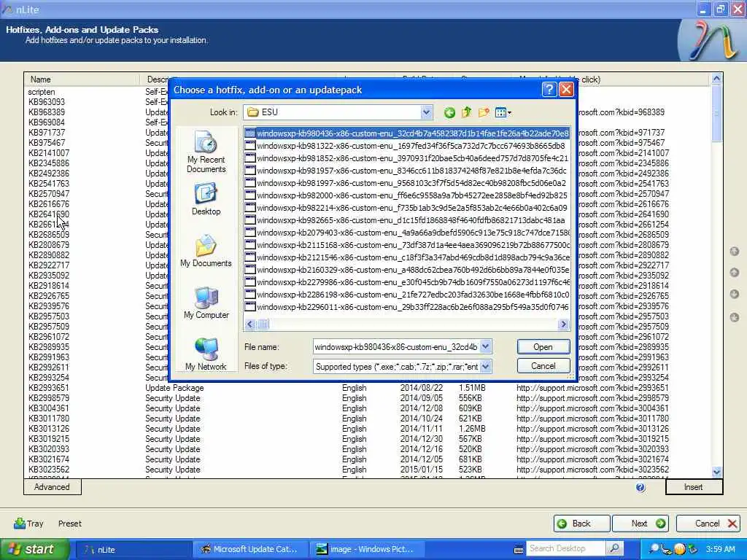
Task: Click the dialog Cancel button
Action: coord(543,366)
